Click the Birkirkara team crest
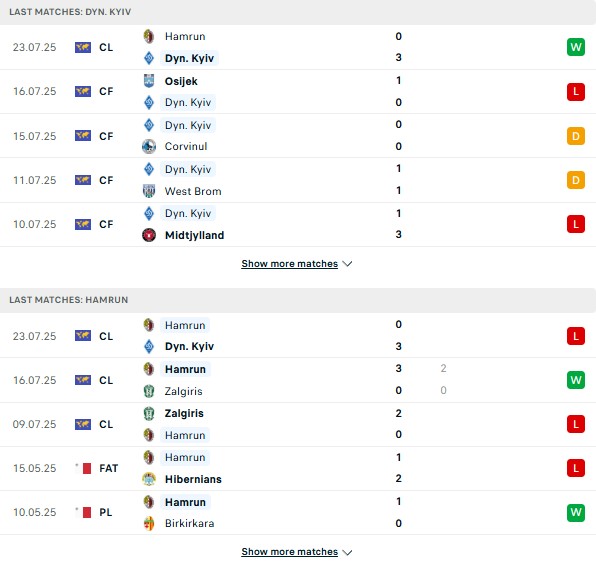596x570 pixels. 149,523
